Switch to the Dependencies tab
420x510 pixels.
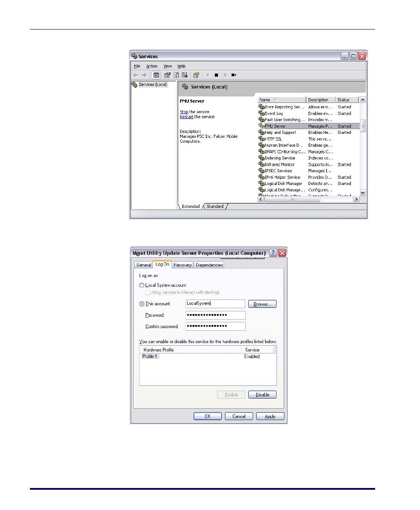coord(210,265)
